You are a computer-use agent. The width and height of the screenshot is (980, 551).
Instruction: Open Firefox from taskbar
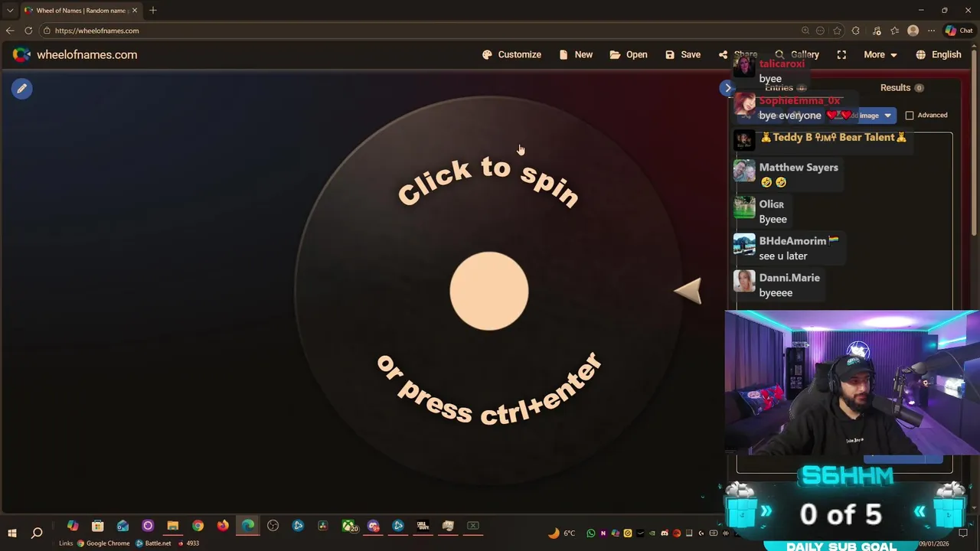pos(223,526)
